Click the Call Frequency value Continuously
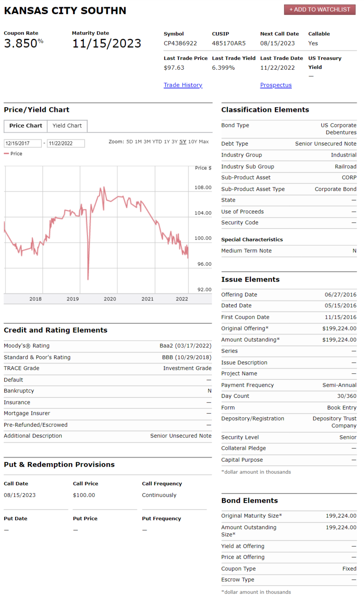The height and width of the screenshot is (600, 364). (159, 495)
